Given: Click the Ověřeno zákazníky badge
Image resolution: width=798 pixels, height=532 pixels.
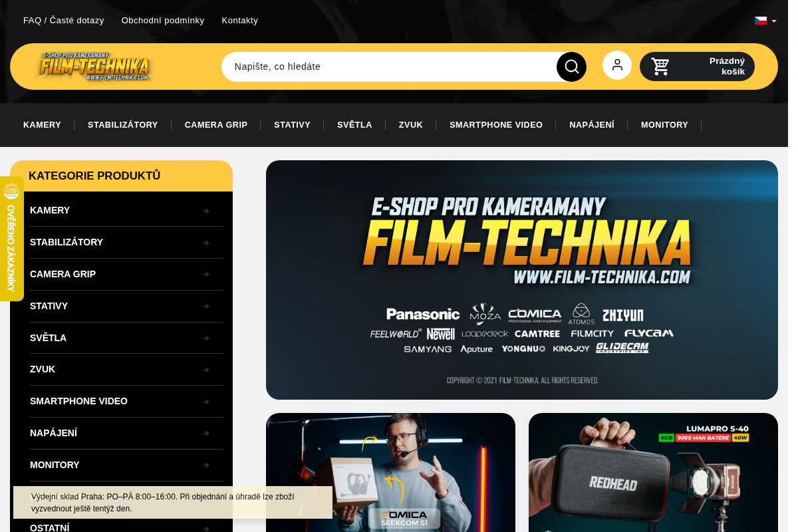Looking at the screenshot, I should (11, 239).
